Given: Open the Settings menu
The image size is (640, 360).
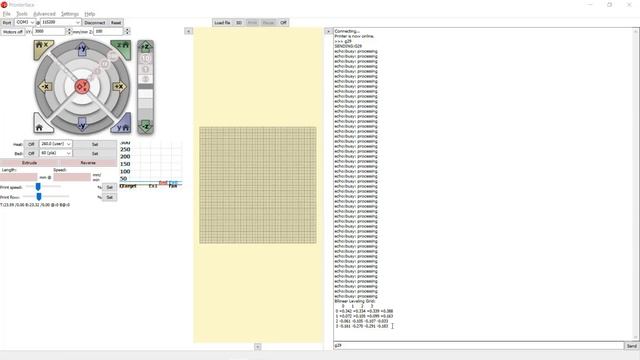Looking at the screenshot, I should click(70, 14).
